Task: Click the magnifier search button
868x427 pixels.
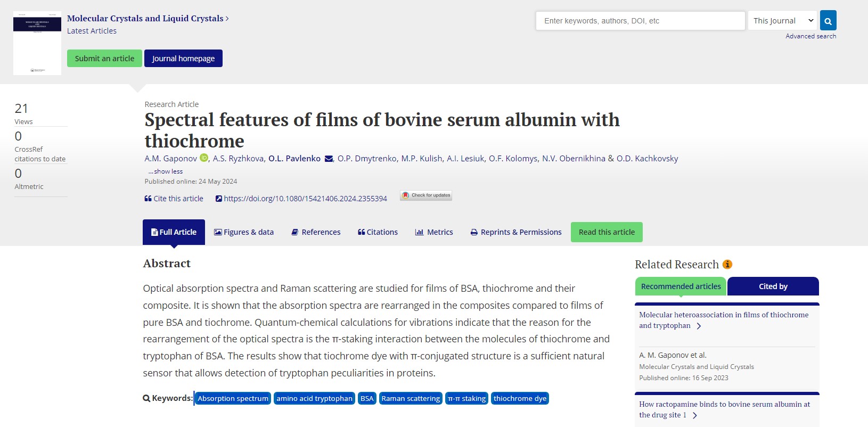Action: click(x=828, y=21)
